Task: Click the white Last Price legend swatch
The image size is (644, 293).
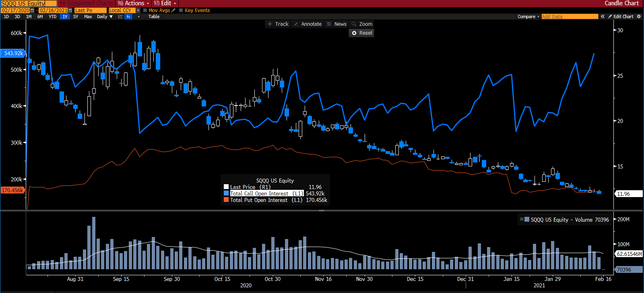Action: pyautogui.click(x=226, y=187)
